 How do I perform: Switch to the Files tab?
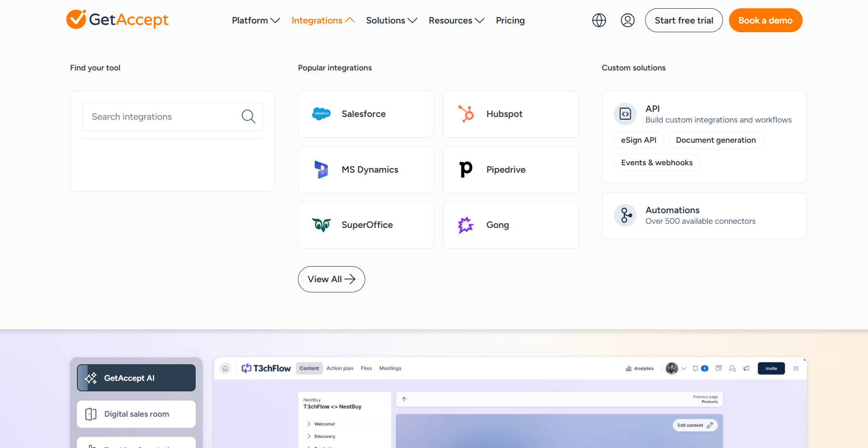click(x=366, y=368)
